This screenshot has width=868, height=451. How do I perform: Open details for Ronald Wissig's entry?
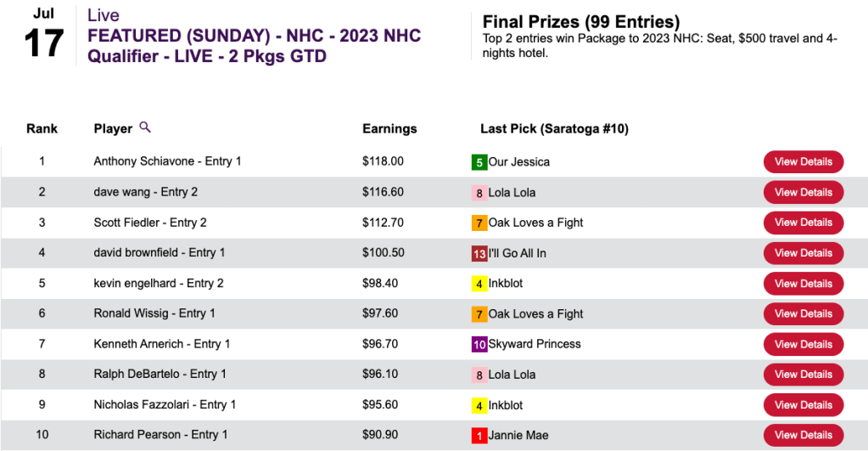803,313
